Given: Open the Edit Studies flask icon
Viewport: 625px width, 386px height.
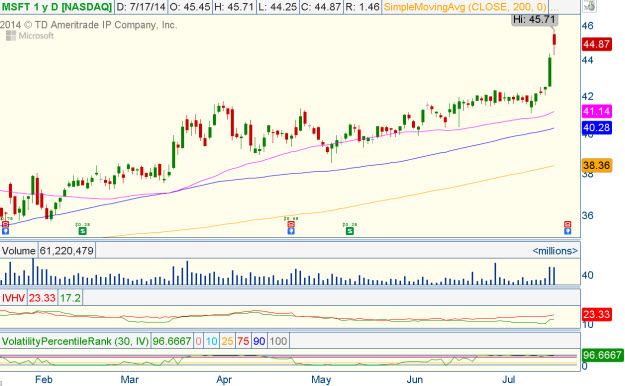Looking at the screenshot, I should coord(590,6).
